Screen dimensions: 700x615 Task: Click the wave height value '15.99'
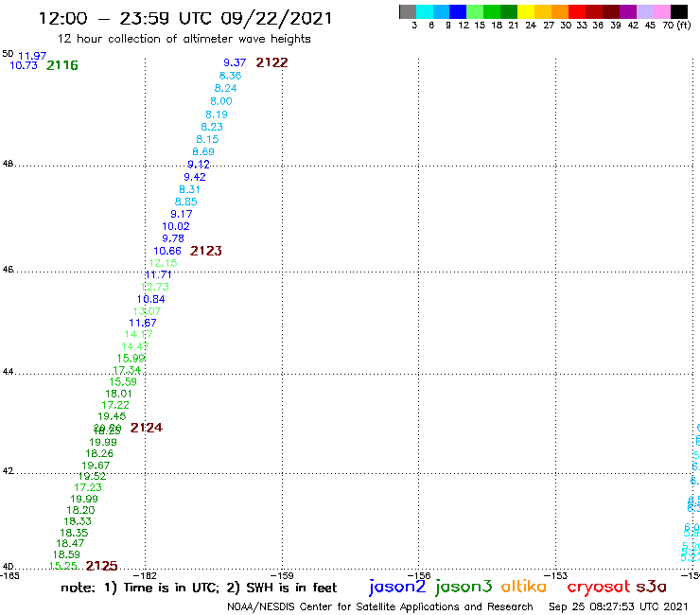click(131, 359)
